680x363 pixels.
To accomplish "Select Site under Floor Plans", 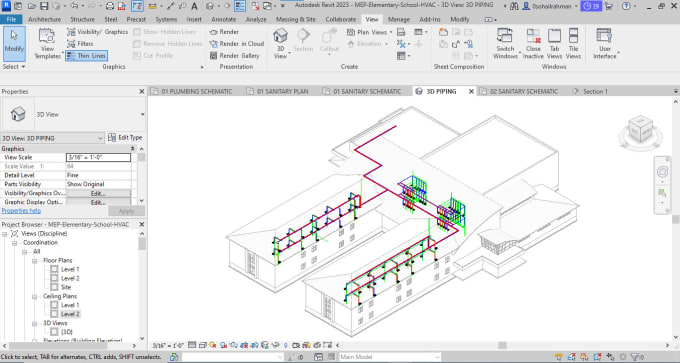I will tap(65, 287).
